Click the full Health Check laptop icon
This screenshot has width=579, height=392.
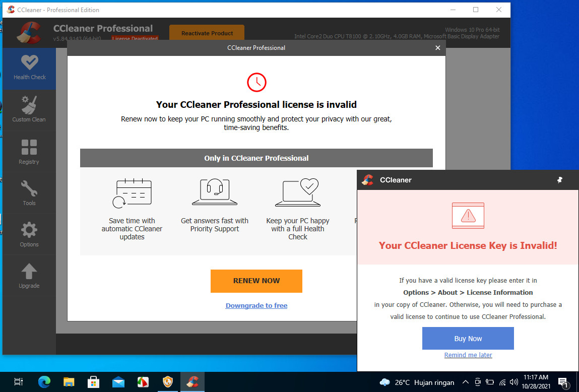tap(298, 192)
